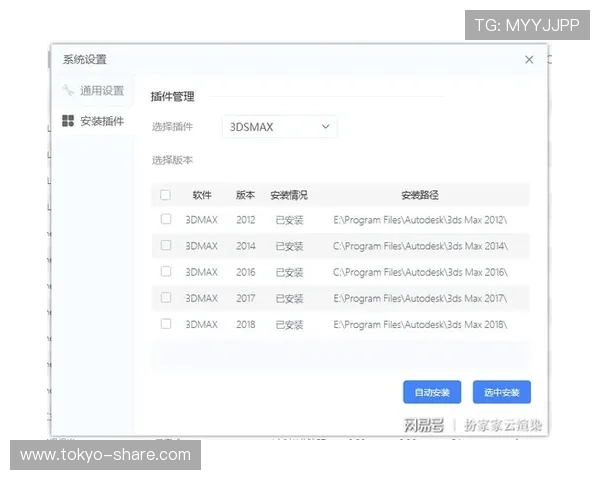600x480 pixels.
Task: Click the path ending 3ds Max 2018\
Action: [x=420, y=325]
